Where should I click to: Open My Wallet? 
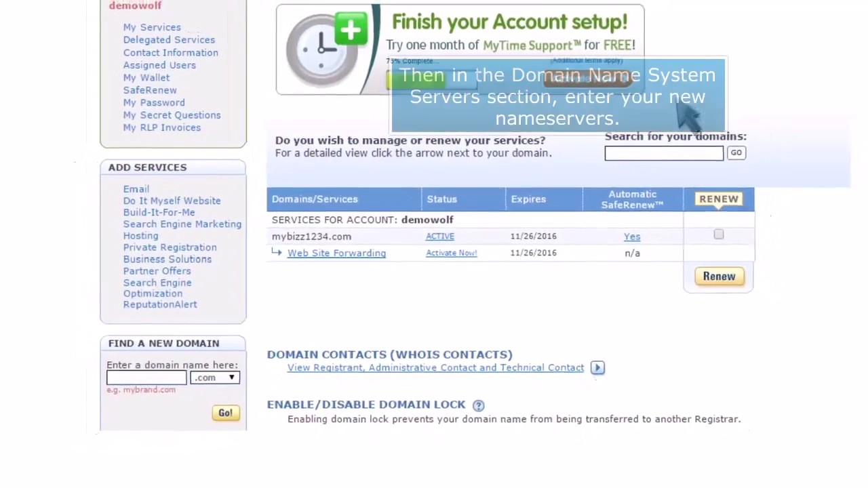coord(146,77)
